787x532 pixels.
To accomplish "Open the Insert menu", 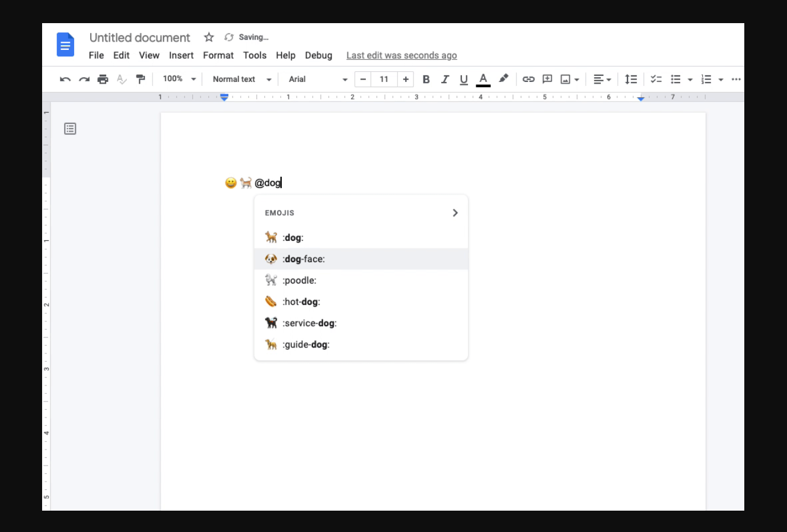I will [181, 55].
